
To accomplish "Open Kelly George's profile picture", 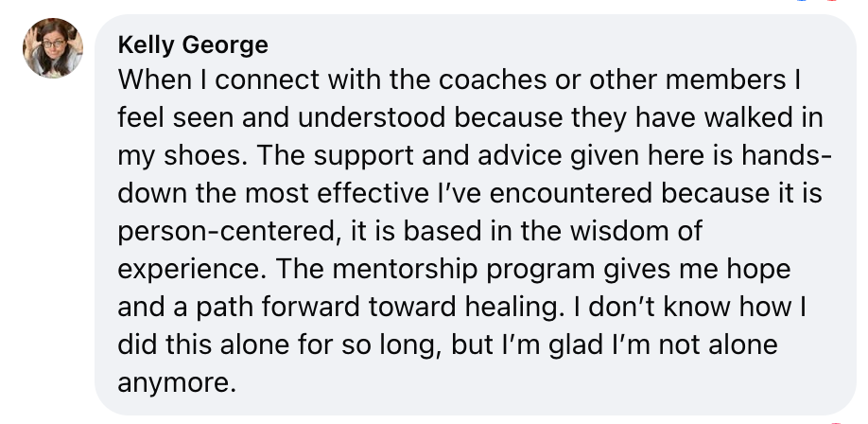I will click(x=53, y=47).
